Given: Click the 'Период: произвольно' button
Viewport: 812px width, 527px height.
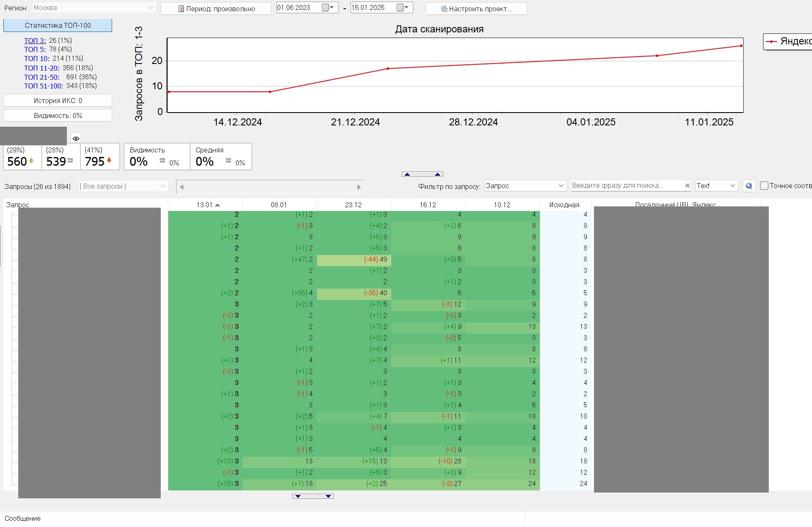Looking at the screenshot, I should (x=216, y=9).
